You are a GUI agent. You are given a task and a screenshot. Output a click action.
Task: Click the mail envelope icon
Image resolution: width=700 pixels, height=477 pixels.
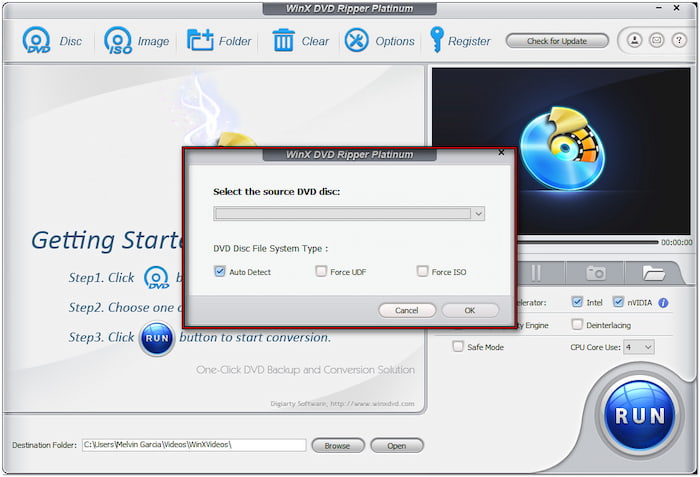[x=657, y=41]
